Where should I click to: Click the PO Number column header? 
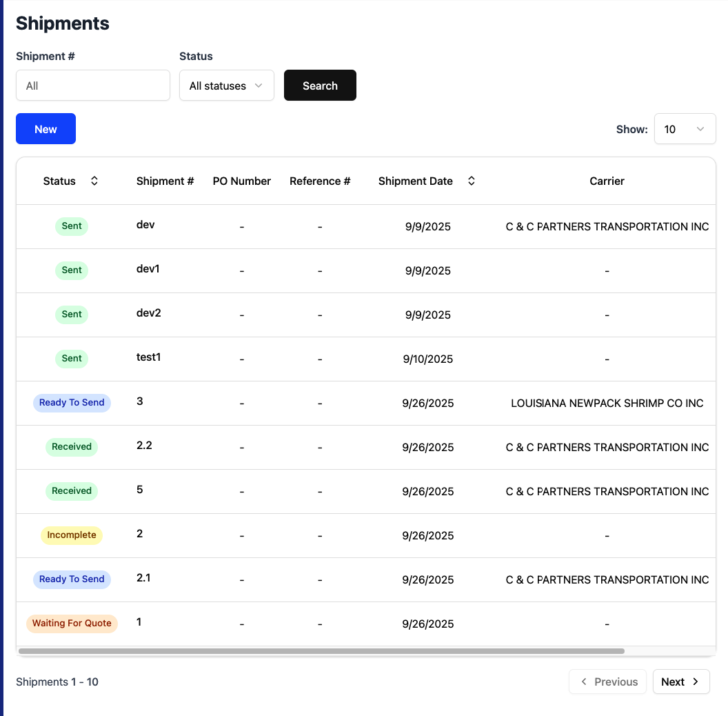click(241, 181)
